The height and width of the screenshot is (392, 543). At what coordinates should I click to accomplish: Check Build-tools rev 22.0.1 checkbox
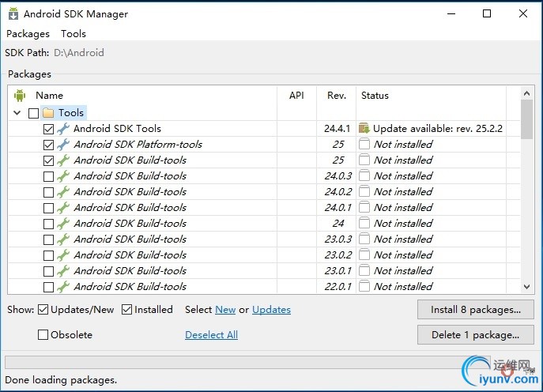(x=48, y=288)
